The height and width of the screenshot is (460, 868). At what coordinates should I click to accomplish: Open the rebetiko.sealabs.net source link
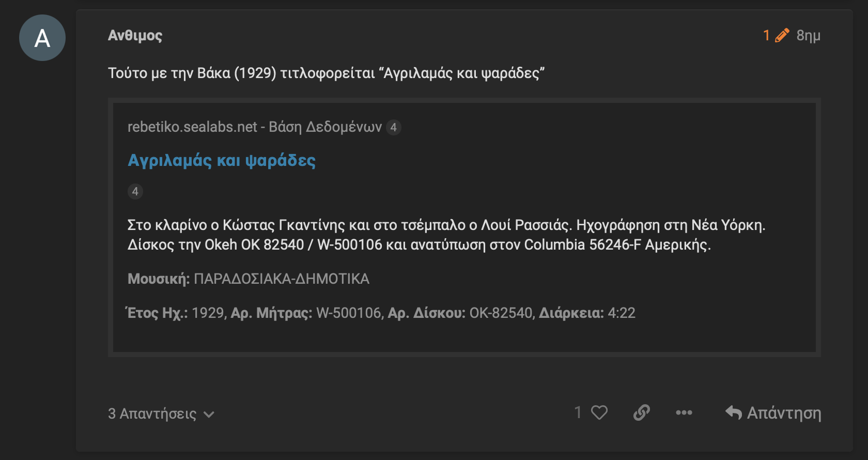tap(254, 127)
